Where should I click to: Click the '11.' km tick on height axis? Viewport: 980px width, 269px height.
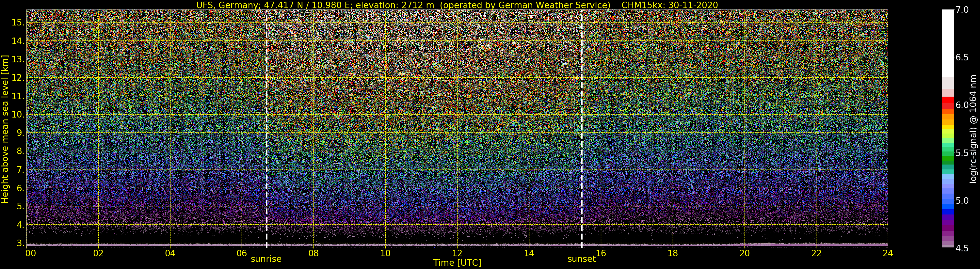(18, 96)
